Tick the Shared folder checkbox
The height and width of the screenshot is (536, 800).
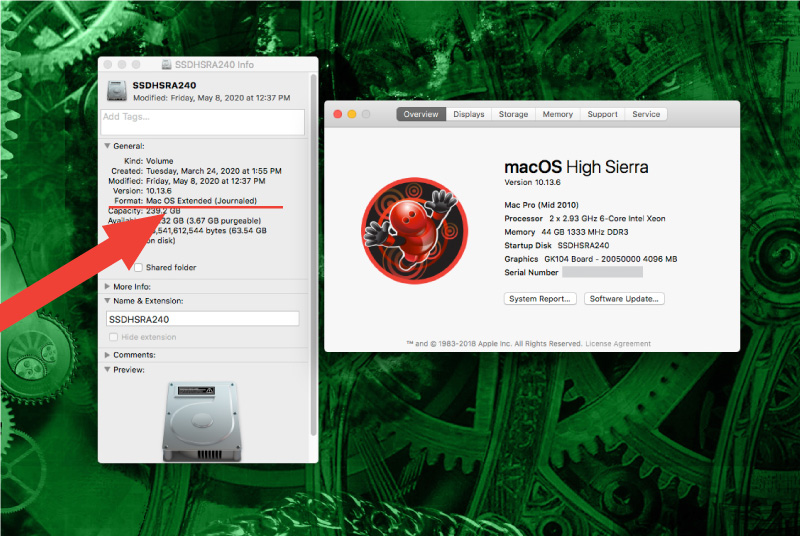point(138,267)
